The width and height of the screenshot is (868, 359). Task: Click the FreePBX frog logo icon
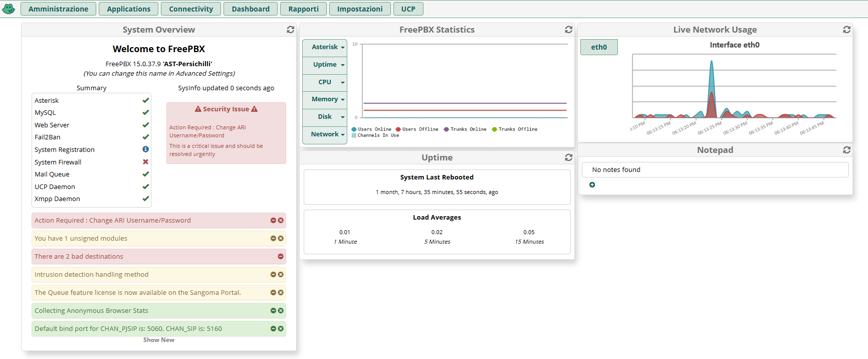pos(9,9)
